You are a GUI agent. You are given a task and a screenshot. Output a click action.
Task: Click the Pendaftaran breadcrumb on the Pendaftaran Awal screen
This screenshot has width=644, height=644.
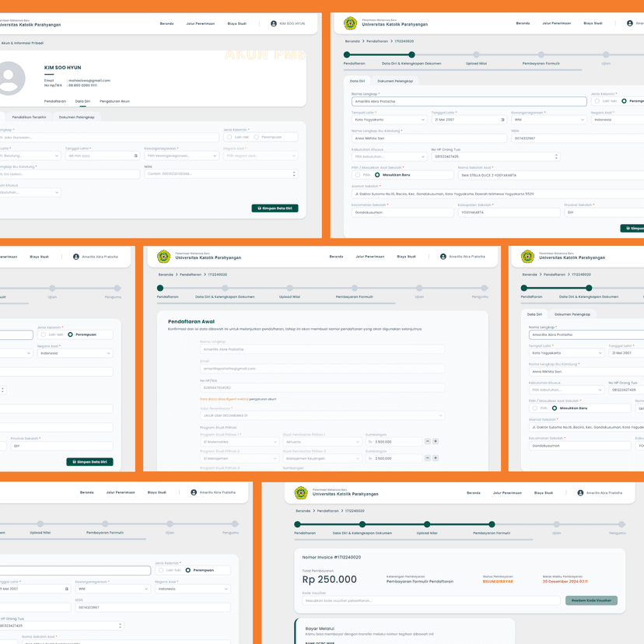tap(191, 275)
